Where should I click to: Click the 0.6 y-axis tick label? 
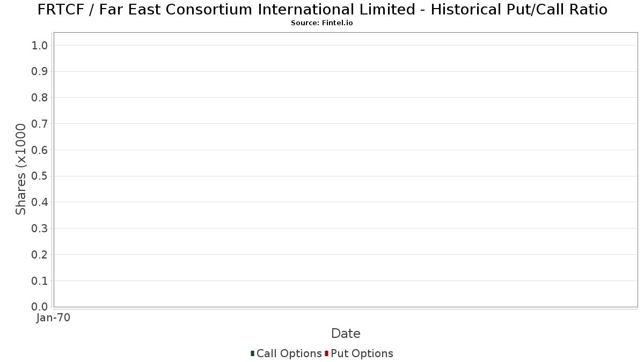click(x=40, y=150)
